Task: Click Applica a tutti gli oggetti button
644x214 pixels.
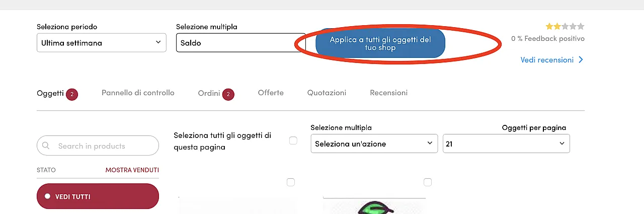Action: (x=380, y=43)
